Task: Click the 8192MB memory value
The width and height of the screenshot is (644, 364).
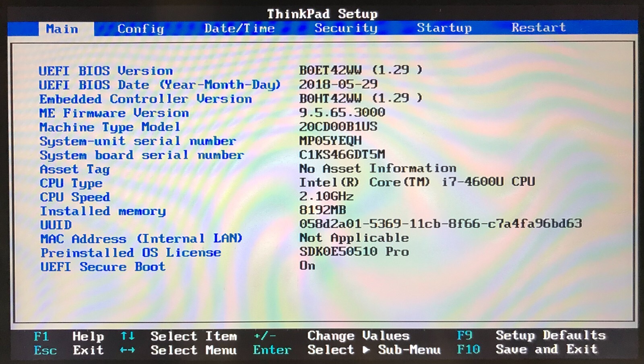Action: click(x=322, y=210)
